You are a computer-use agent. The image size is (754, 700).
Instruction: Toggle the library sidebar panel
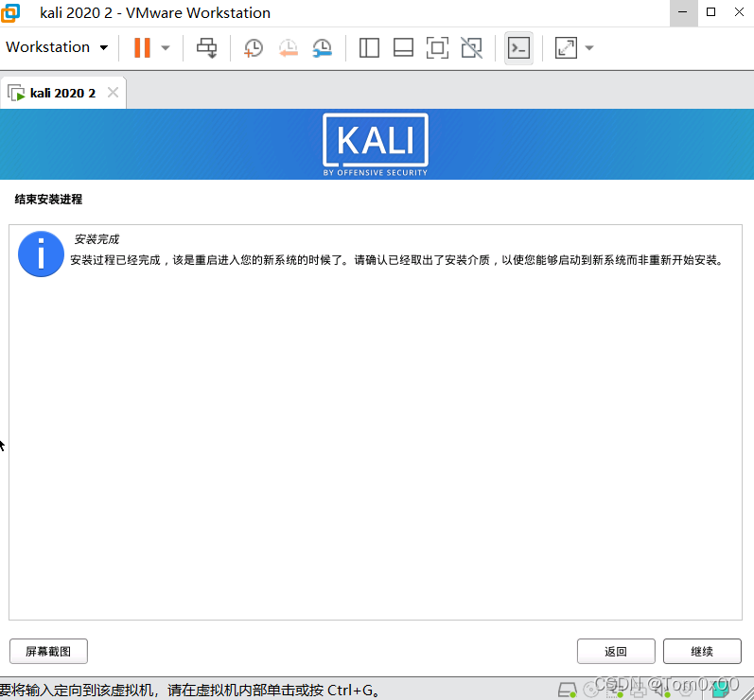[369, 47]
